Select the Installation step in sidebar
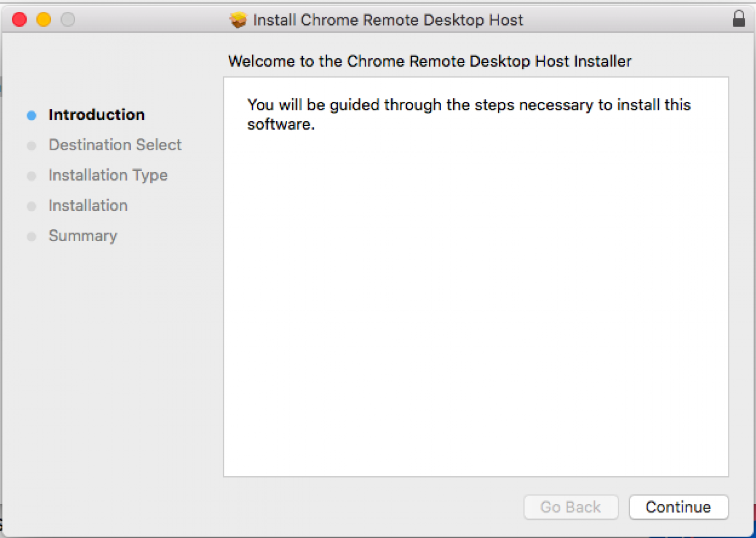This screenshot has height=538, width=756. pyautogui.click(x=88, y=205)
